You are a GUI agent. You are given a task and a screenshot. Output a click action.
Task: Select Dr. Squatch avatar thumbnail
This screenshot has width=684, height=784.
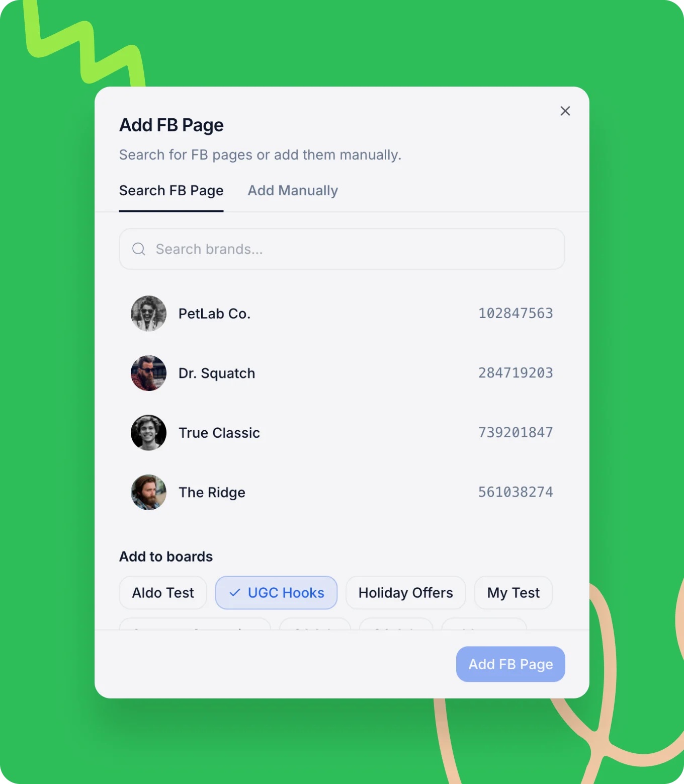(x=148, y=373)
